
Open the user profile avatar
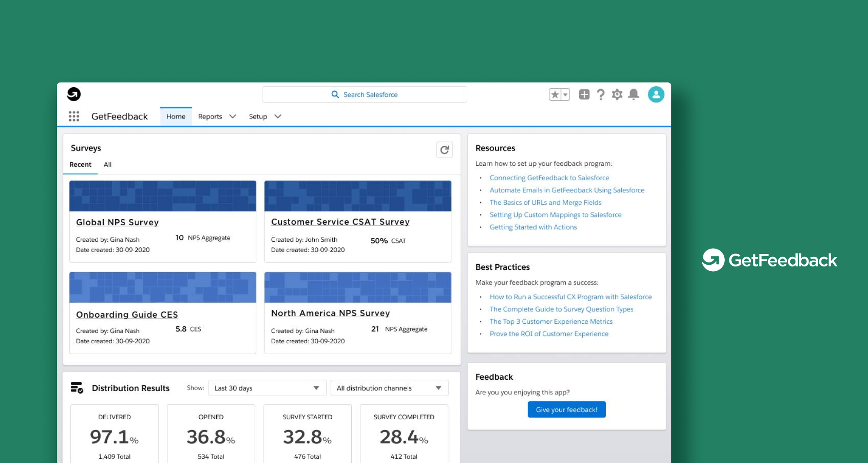click(x=656, y=94)
